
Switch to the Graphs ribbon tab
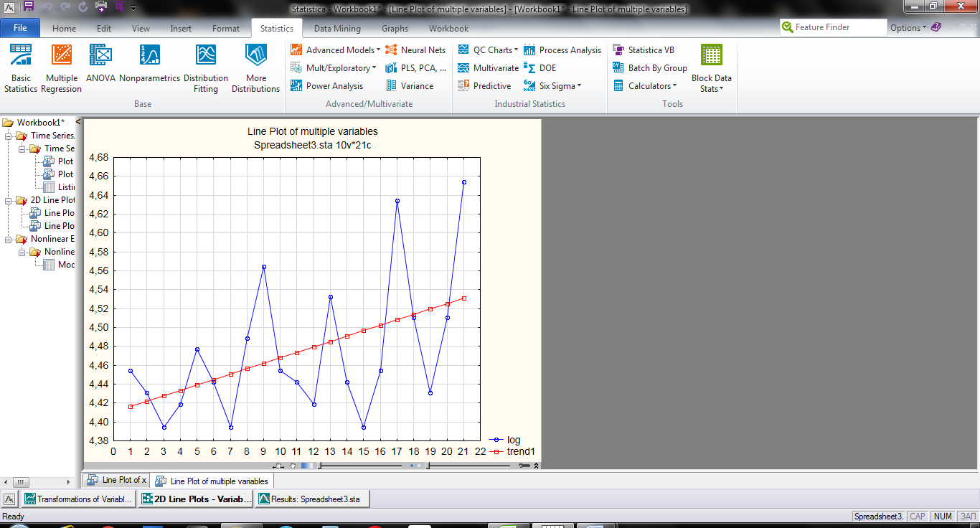395,29
